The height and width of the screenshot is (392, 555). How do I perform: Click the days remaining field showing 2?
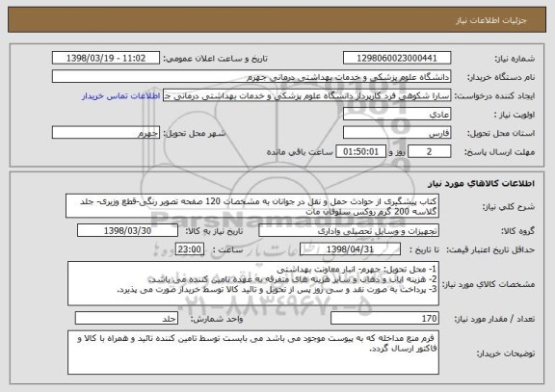430,151
